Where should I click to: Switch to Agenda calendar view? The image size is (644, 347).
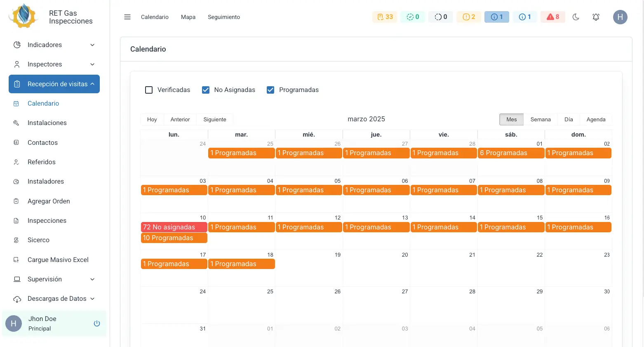(x=596, y=119)
